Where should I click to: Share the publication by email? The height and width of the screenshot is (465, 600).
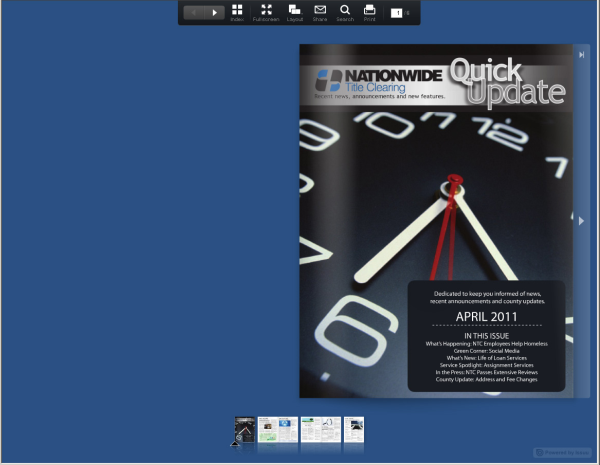[x=320, y=13]
